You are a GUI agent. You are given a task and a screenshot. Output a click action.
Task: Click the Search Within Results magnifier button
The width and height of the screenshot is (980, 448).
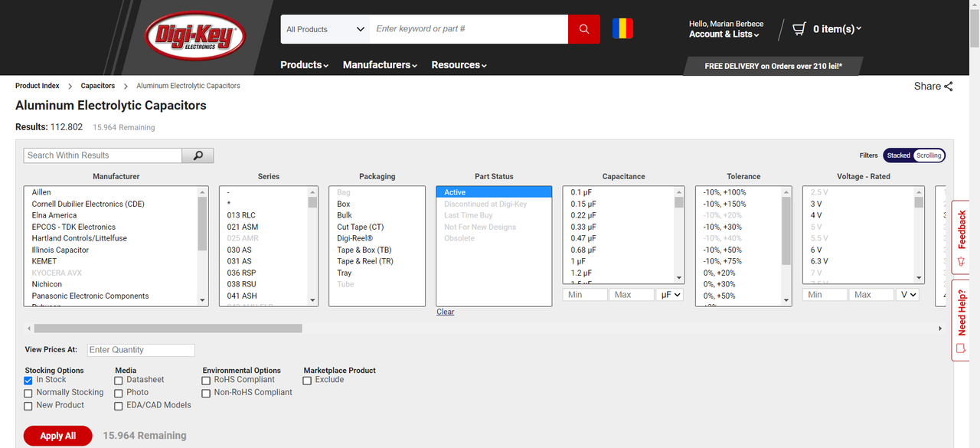click(198, 155)
